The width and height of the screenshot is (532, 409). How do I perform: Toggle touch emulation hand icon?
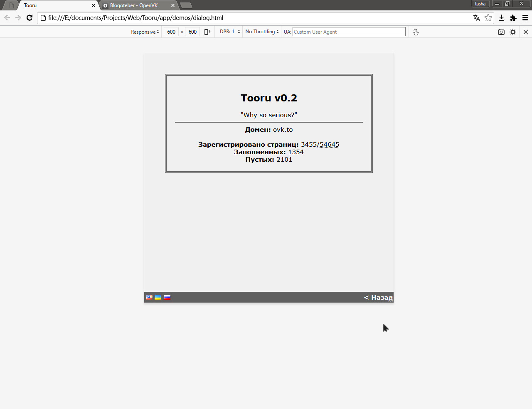pyautogui.click(x=416, y=32)
